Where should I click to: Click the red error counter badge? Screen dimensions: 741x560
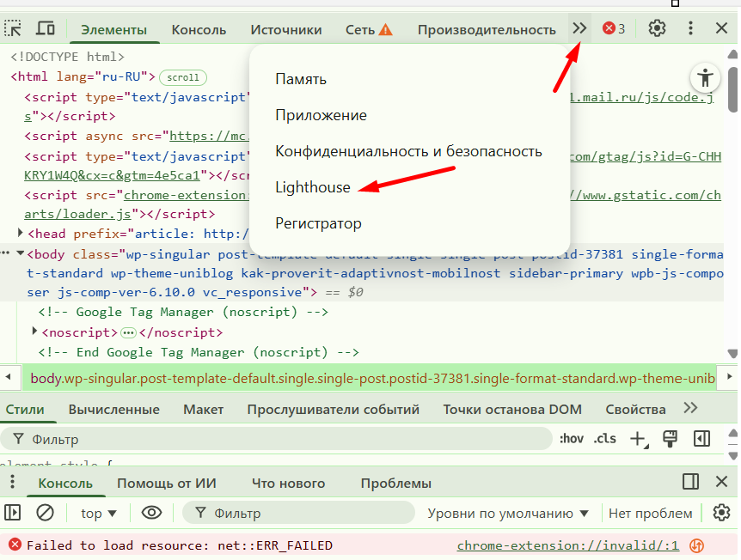coord(614,28)
